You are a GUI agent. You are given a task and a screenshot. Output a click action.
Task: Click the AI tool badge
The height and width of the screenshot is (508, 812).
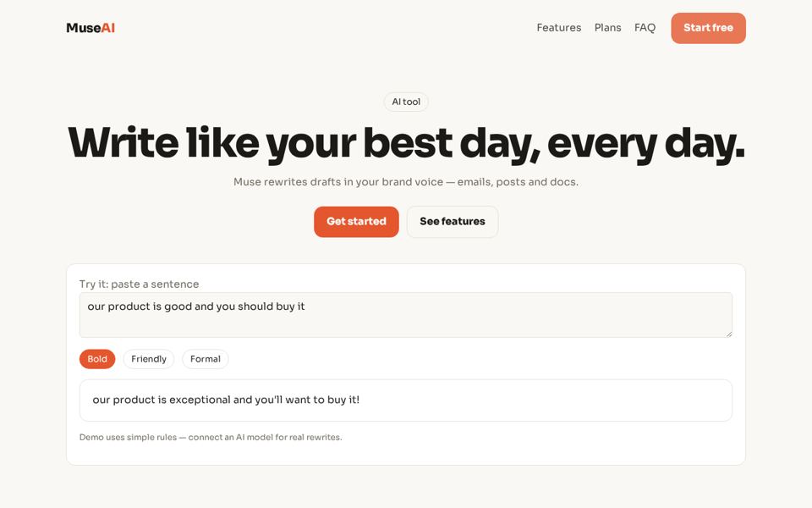[406, 102]
